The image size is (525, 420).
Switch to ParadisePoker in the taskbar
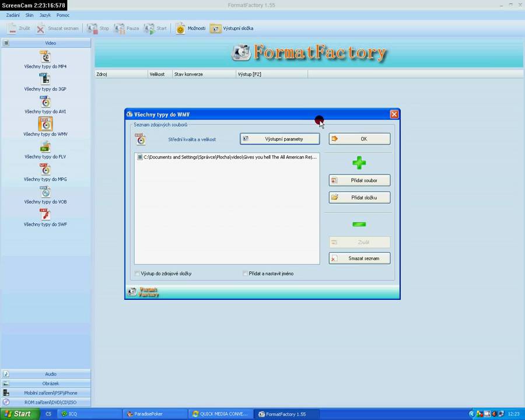(x=155, y=414)
